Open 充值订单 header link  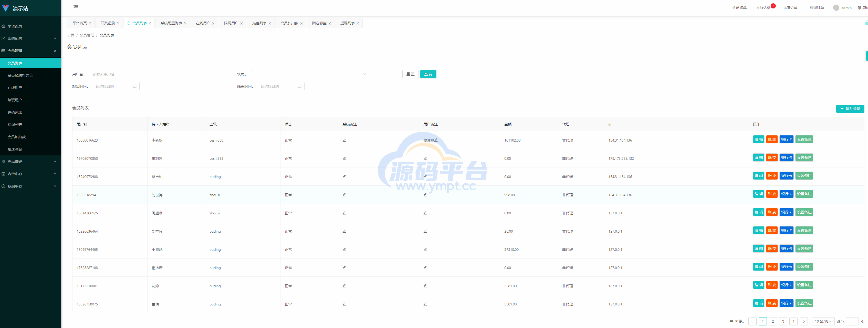[x=790, y=8]
